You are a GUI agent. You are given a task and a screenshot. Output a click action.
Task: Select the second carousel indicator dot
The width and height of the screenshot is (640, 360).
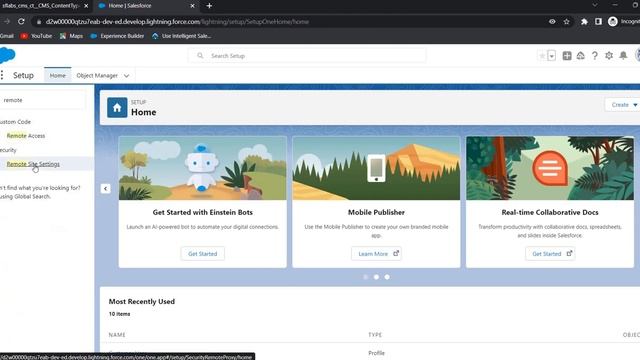(376, 277)
